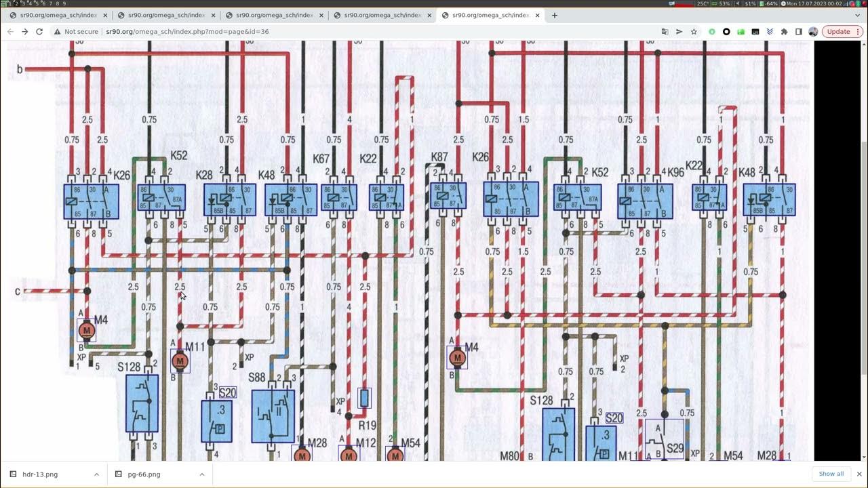Viewport: 868px width, 488px height.
Task: Close the downloads bar
Action: [859, 474]
